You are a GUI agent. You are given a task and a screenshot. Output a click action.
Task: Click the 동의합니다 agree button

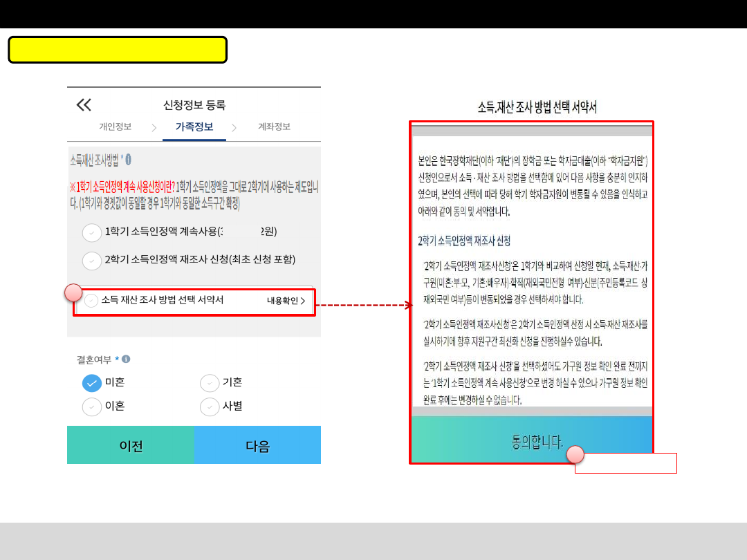tap(531, 440)
